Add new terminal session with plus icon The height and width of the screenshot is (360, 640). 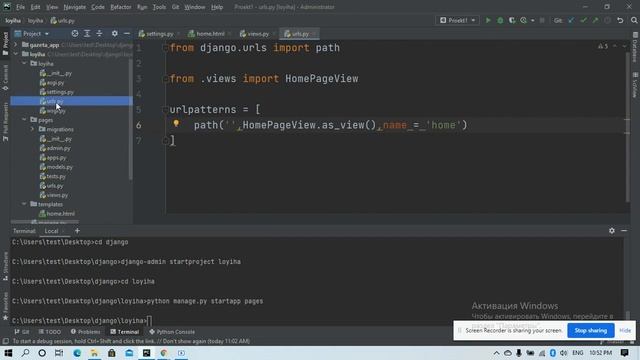(77, 231)
